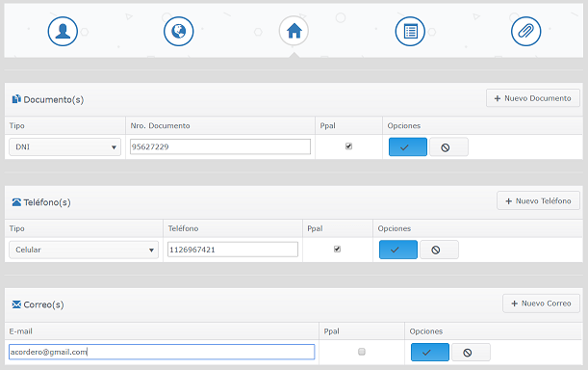Cancel the email row edit
588x370 pixels.
(471, 353)
